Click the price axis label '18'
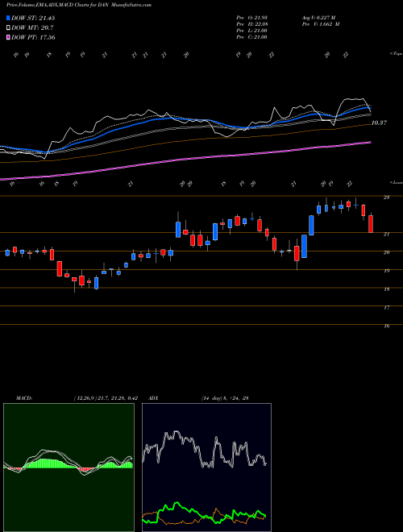This screenshot has height=532, width=403. click(387, 289)
